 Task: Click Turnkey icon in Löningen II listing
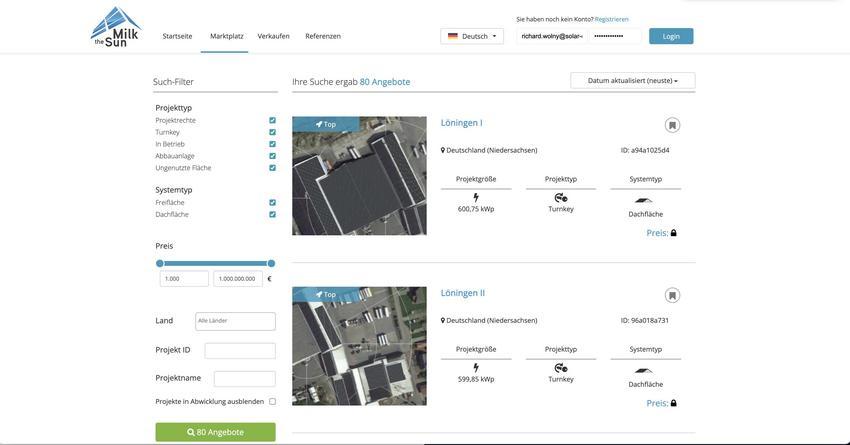click(x=561, y=367)
